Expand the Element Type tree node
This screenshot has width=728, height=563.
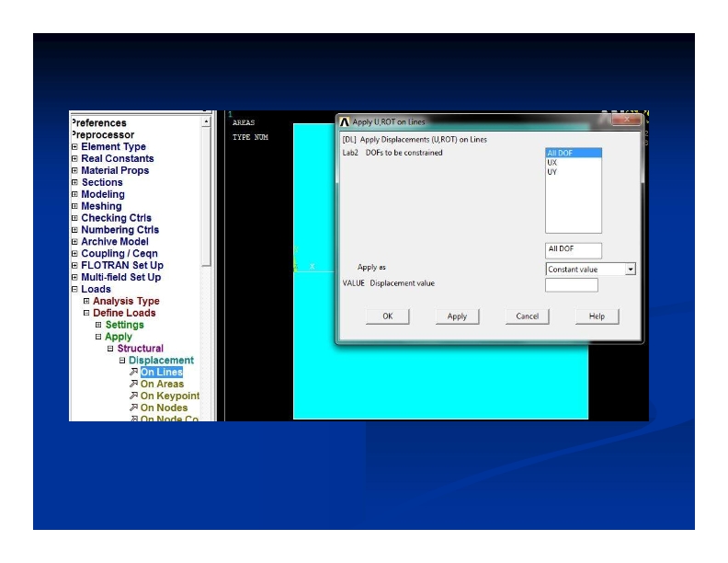pos(74,147)
